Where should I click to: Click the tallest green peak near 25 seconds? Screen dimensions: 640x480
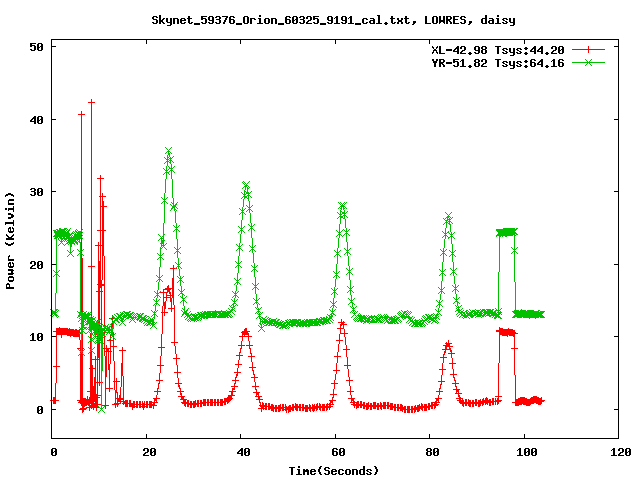169,151
